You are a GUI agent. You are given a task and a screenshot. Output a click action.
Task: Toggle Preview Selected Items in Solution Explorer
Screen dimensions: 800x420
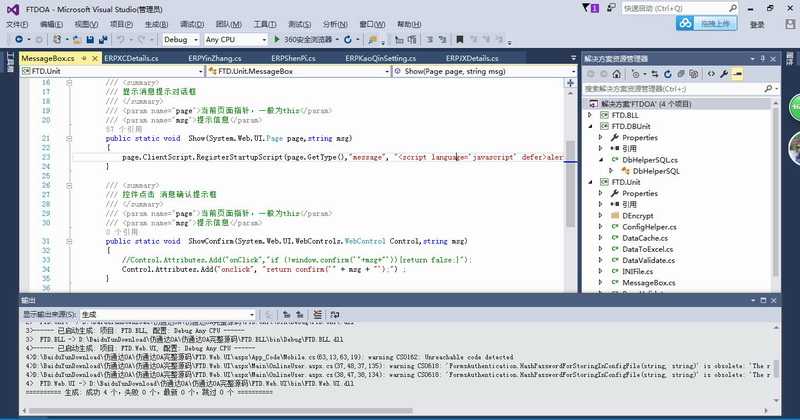(737, 74)
